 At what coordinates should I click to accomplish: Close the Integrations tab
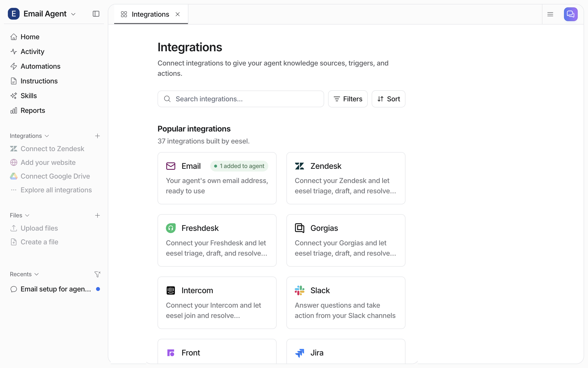[x=178, y=14]
